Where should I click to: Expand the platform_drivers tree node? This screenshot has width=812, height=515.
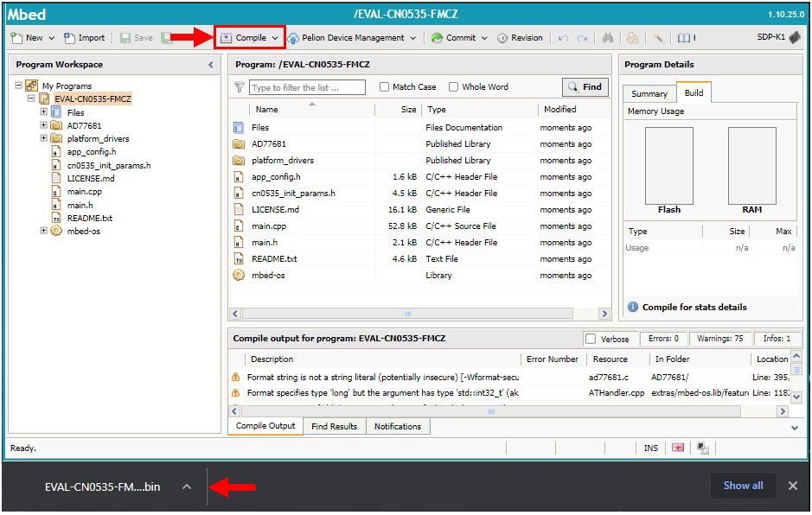click(x=43, y=138)
